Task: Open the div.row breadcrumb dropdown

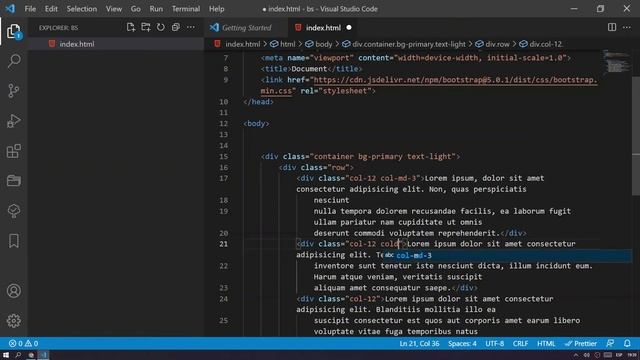Action: point(498,44)
